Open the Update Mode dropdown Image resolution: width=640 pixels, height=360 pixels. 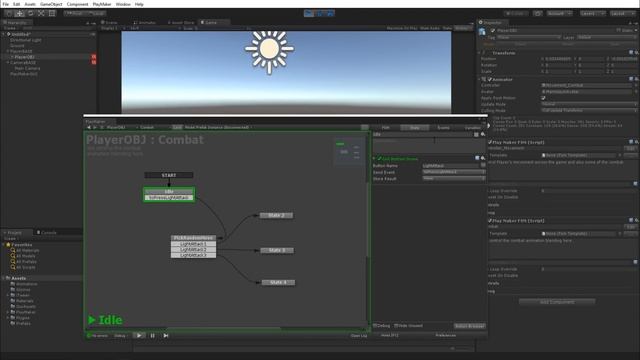589,104
